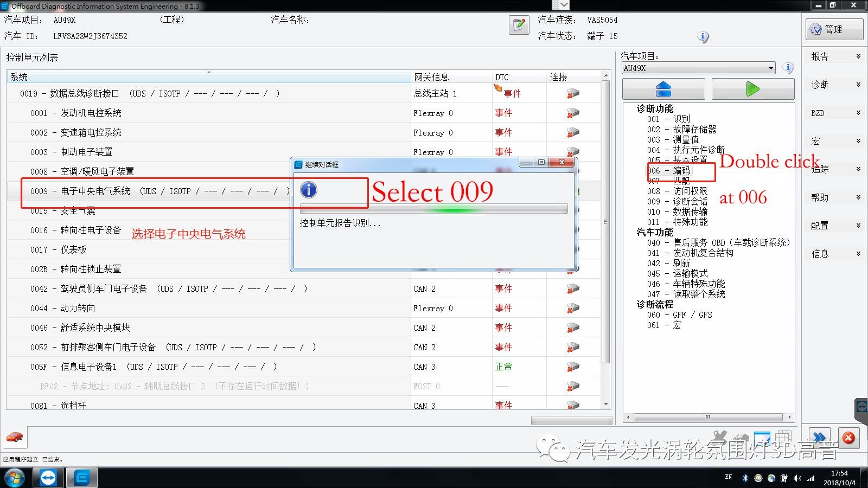Image resolution: width=868 pixels, height=488 pixels.
Task: Click the notepad edit icon near 汽车名称
Action: pos(519,25)
